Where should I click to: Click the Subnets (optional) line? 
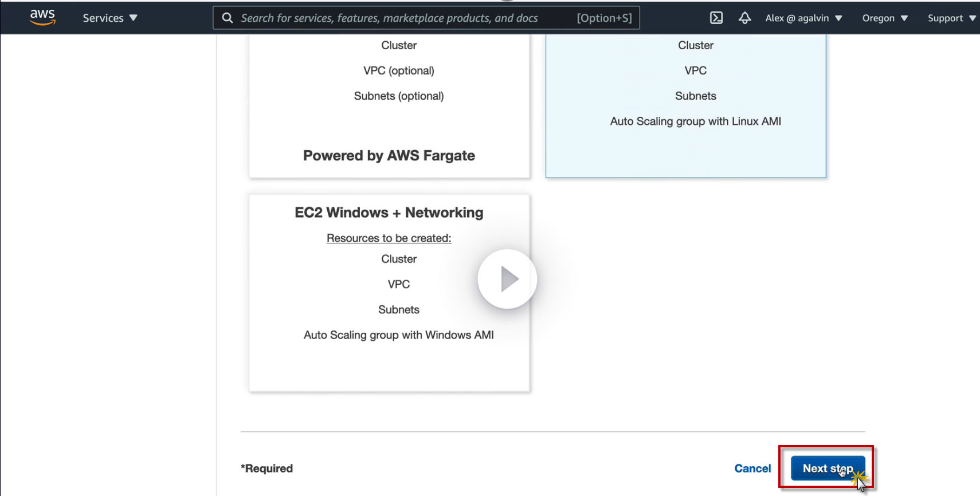pyautogui.click(x=399, y=96)
